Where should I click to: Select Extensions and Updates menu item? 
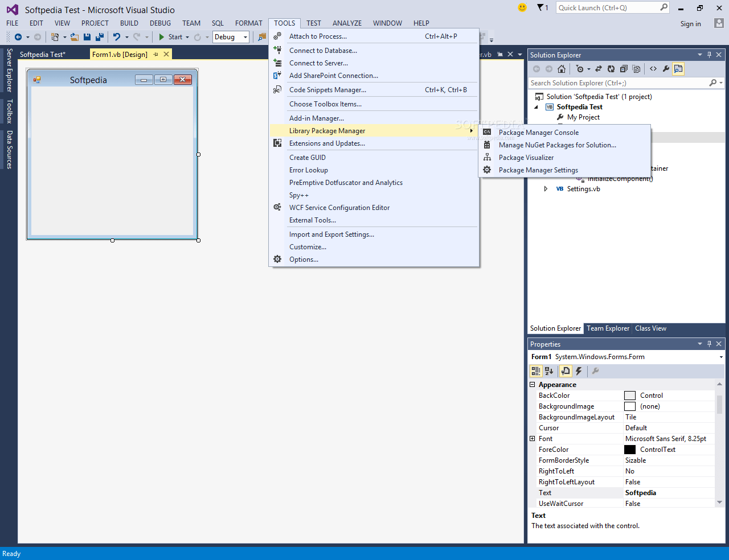[374, 143]
